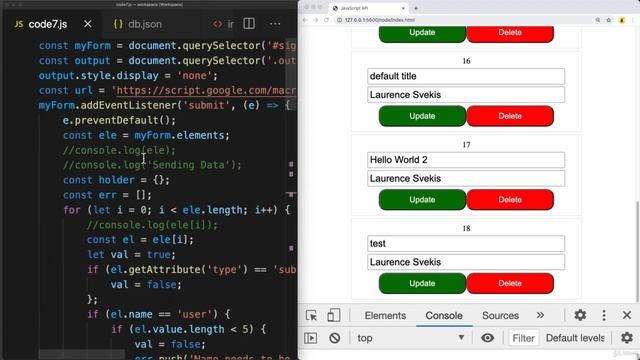Click the browser forward arrow
The height and width of the screenshot is (360, 640).
click(x=316, y=20)
